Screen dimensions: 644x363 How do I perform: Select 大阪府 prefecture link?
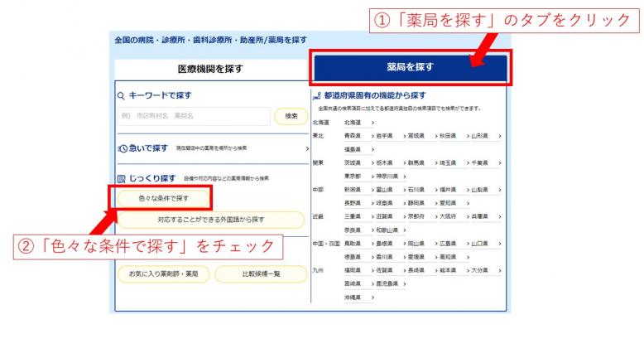click(x=454, y=216)
